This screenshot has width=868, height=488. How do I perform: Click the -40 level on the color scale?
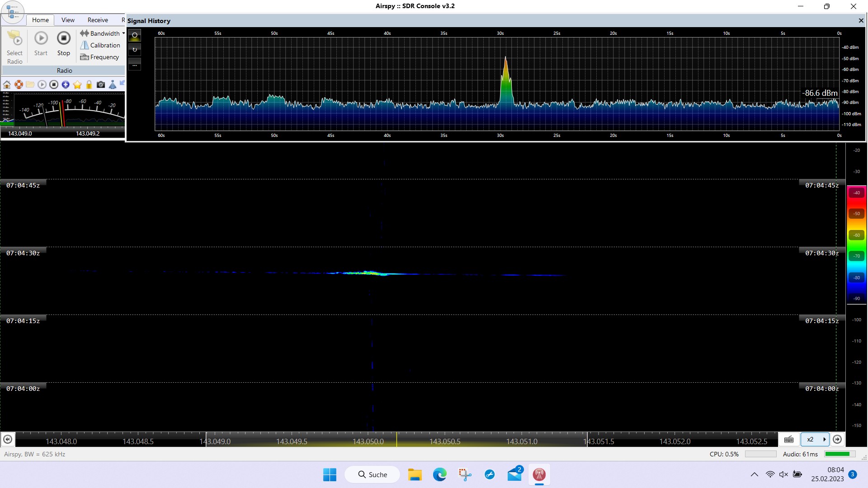click(856, 192)
